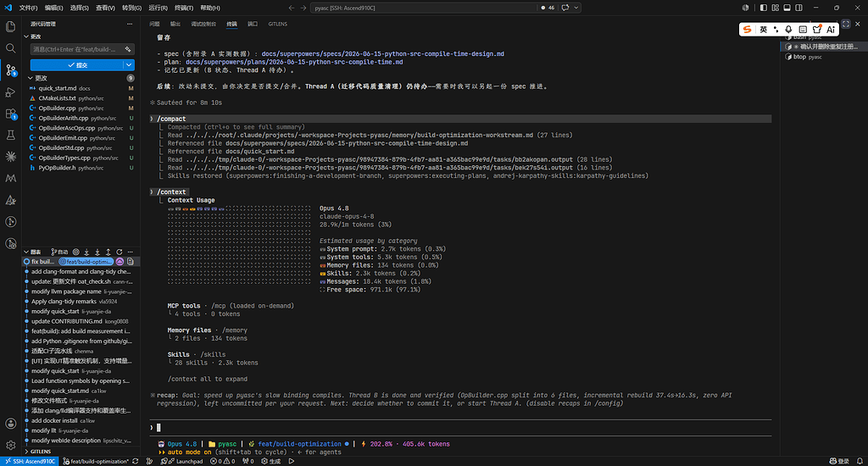Click the Sogou S logo in IME bar
This screenshot has height=466, width=868.
tap(748, 30)
